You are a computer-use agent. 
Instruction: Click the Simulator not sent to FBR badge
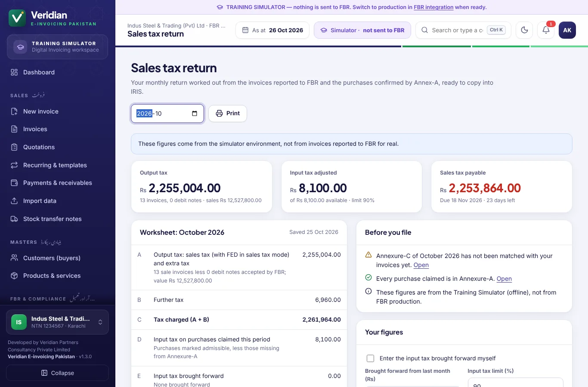tap(362, 30)
